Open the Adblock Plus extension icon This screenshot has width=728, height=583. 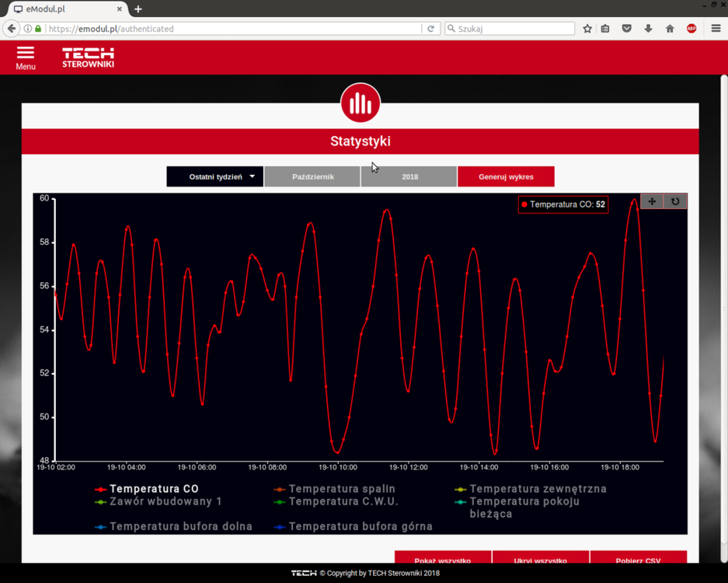point(691,29)
